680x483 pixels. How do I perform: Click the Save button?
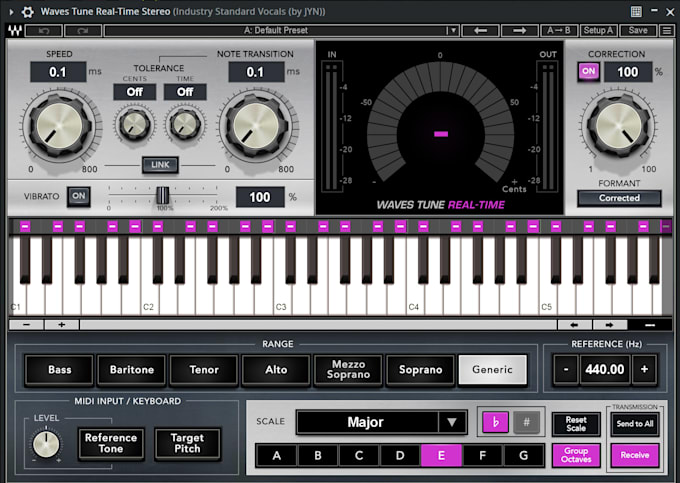click(638, 31)
